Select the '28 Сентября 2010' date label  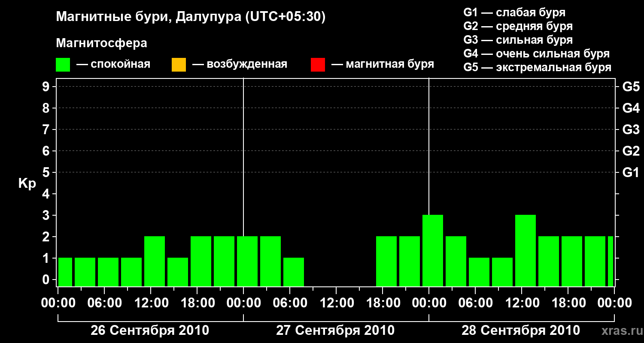click(x=521, y=331)
